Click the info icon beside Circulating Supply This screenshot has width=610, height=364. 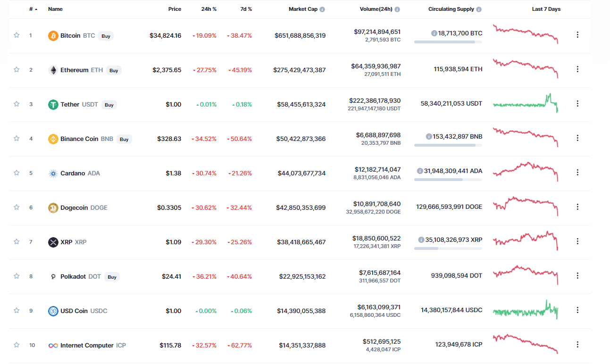(x=479, y=9)
